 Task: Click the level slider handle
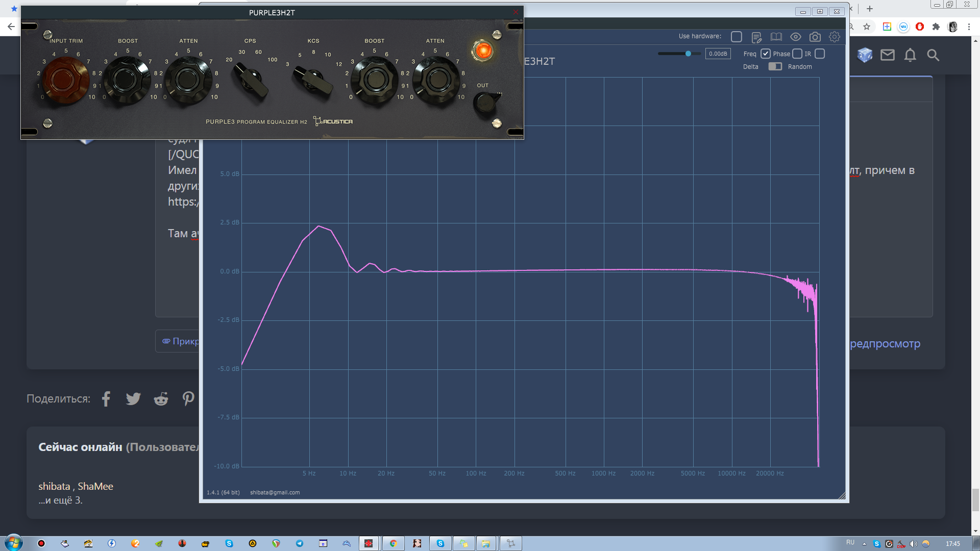pos(688,54)
